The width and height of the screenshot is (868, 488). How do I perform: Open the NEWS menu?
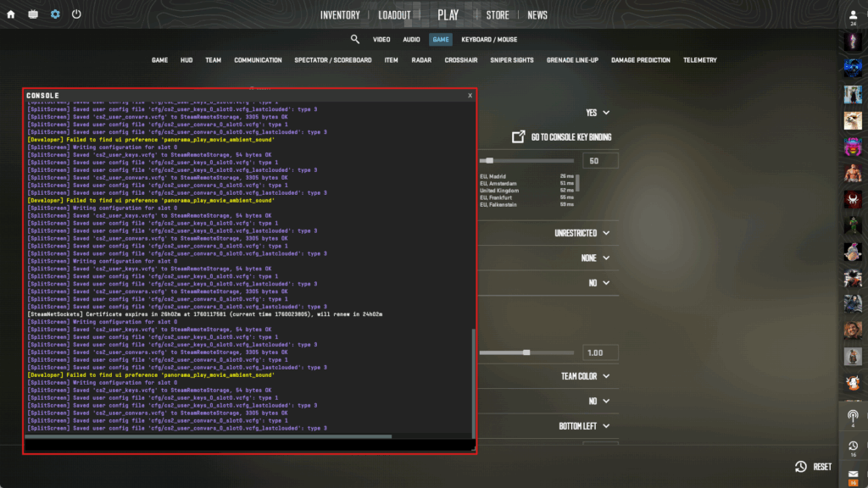537,15
